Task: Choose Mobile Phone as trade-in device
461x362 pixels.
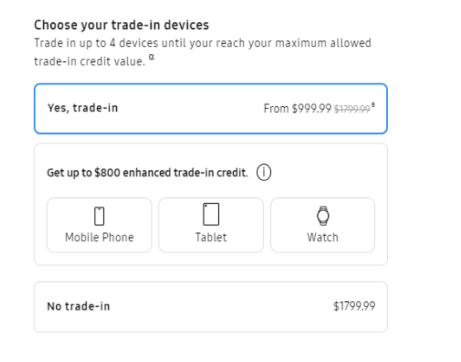Action: click(x=99, y=225)
